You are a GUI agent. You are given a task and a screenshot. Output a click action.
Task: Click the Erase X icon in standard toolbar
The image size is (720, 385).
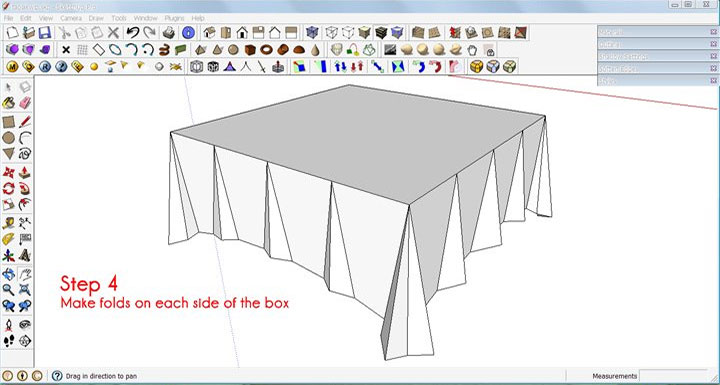point(113,33)
